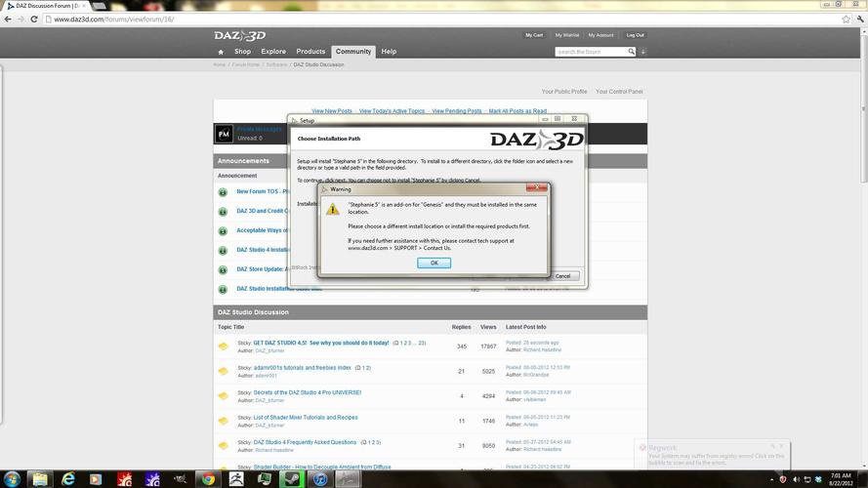Open the New Forum TOS announcement
The width and height of the screenshot is (868, 488).
[x=263, y=191]
